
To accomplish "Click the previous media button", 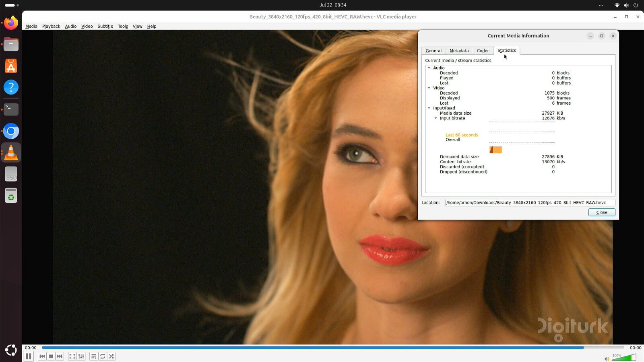I will pos(42,356).
